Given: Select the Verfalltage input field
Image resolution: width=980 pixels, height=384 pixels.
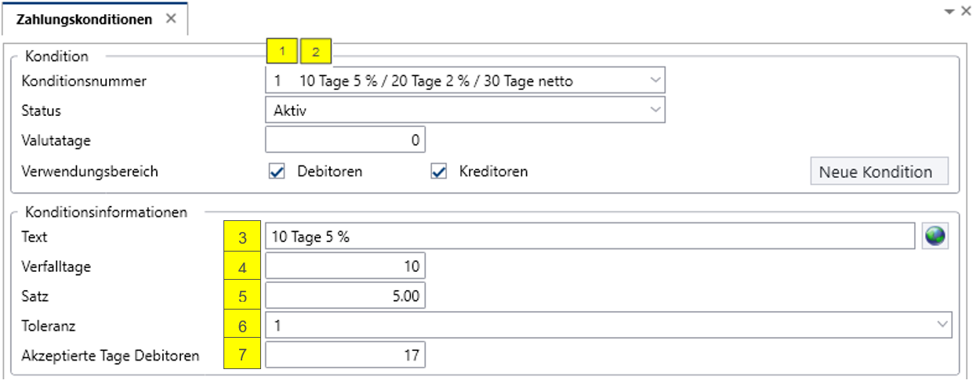Looking at the screenshot, I should 346,266.
